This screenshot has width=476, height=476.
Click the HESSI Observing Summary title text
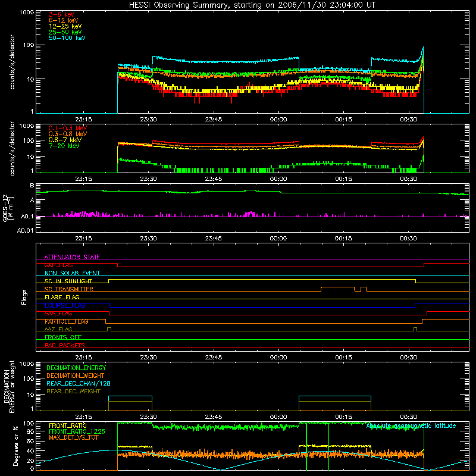click(252, 5)
